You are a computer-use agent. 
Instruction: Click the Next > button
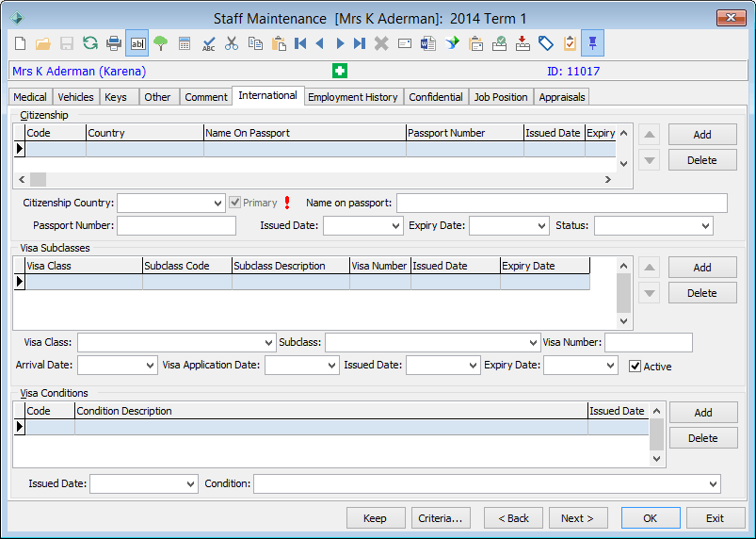click(x=578, y=518)
